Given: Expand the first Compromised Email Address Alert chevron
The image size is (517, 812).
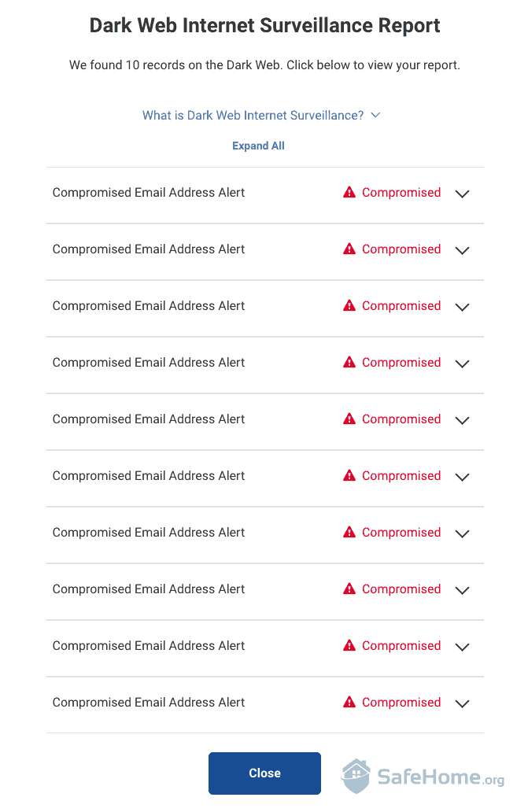Looking at the screenshot, I should click(x=462, y=194).
